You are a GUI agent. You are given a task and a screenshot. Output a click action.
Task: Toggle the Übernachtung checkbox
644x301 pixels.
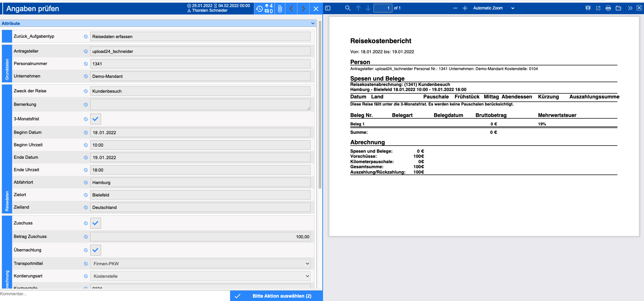tap(96, 250)
